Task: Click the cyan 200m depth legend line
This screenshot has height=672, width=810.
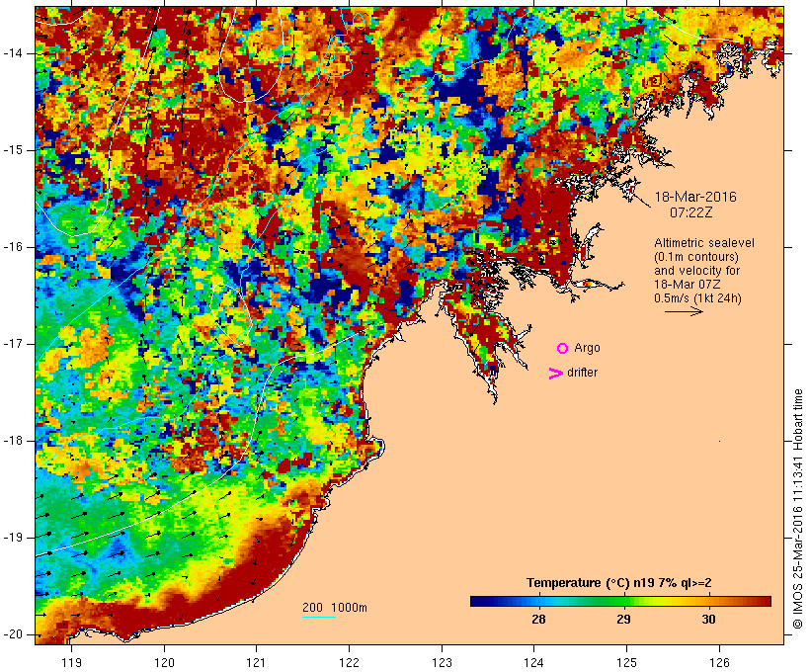Action: 319,617
